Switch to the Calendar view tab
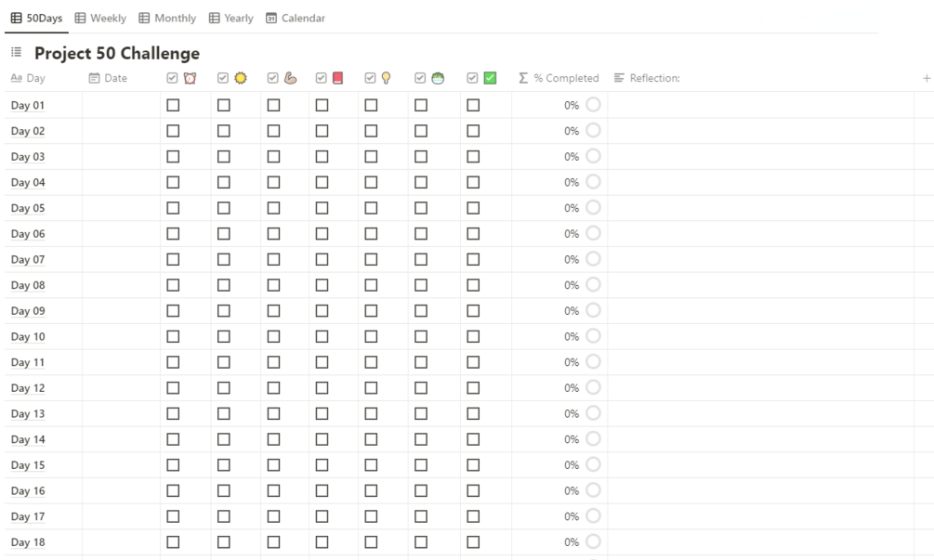The width and height of the screenshot is (934, 560). (296, 18)
